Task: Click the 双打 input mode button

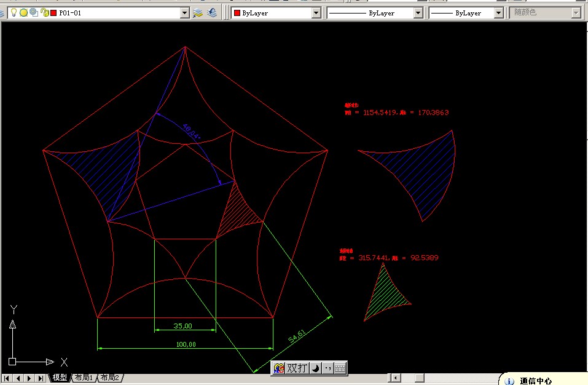Action: (297, 368)
